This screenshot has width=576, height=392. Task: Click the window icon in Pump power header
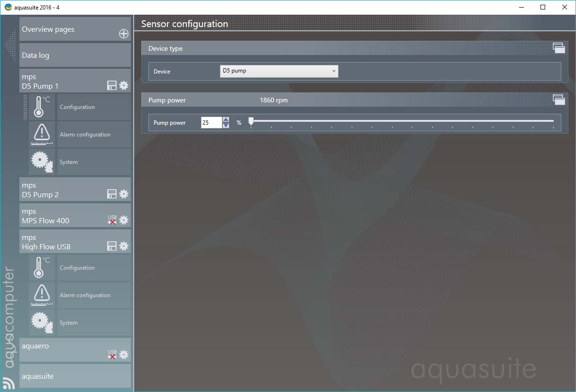tap(559, 100)
